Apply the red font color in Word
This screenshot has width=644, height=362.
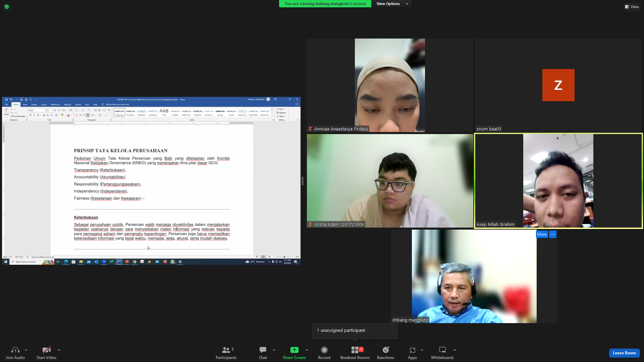tap(68, 115)
